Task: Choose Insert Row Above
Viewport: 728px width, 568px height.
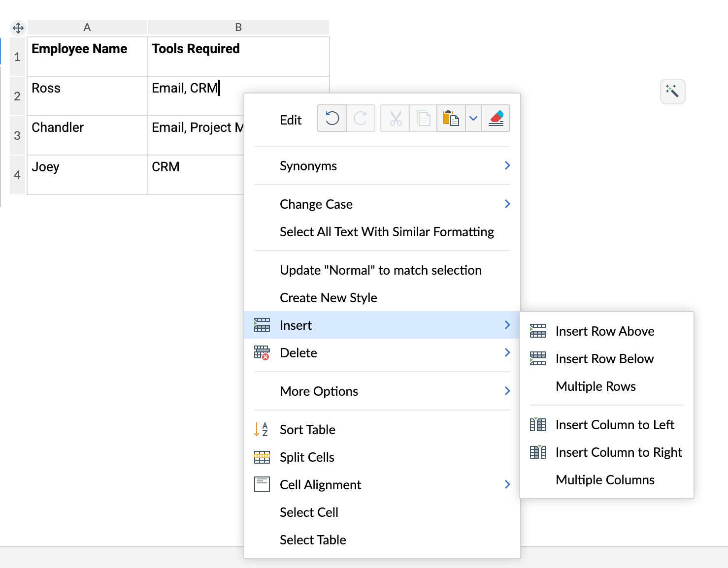Action: pyautogui.click(x=605, y=331)
